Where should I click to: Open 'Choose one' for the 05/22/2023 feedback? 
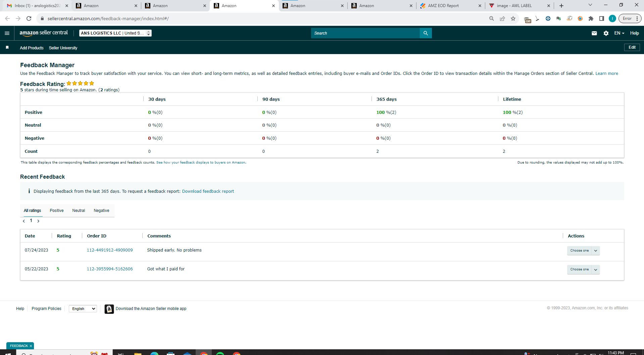pos(580,269)
